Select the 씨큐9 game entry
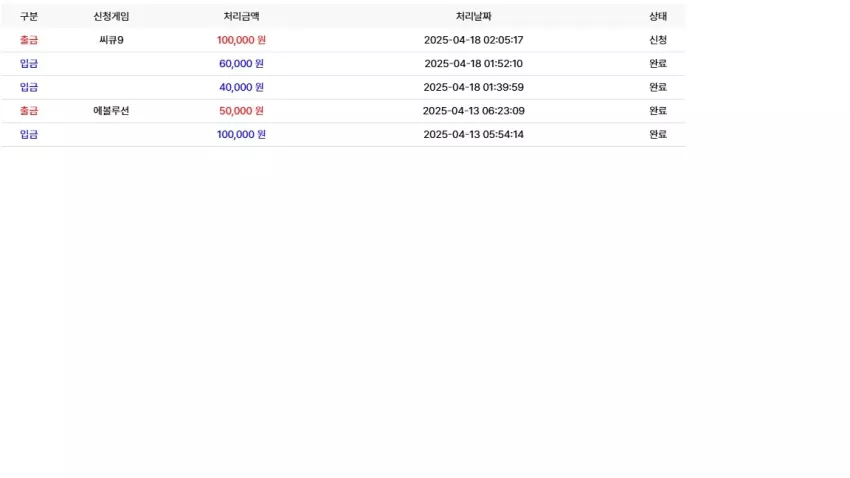 (111, 40)
